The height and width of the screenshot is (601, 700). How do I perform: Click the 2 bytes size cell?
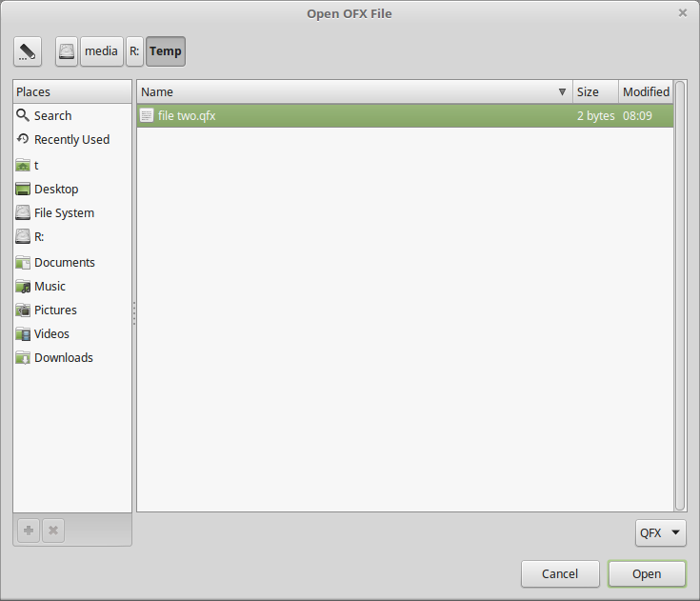(595, 115)
